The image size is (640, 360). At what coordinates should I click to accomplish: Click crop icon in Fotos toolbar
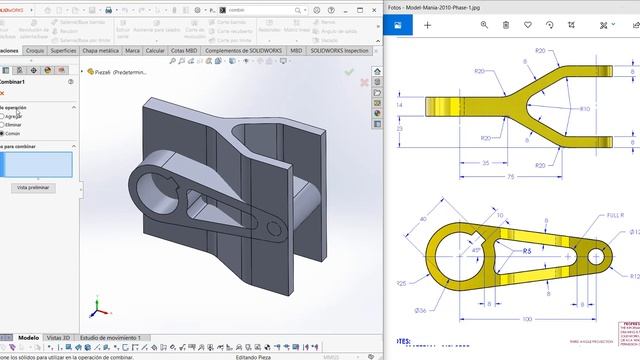(x=571, y=25)
